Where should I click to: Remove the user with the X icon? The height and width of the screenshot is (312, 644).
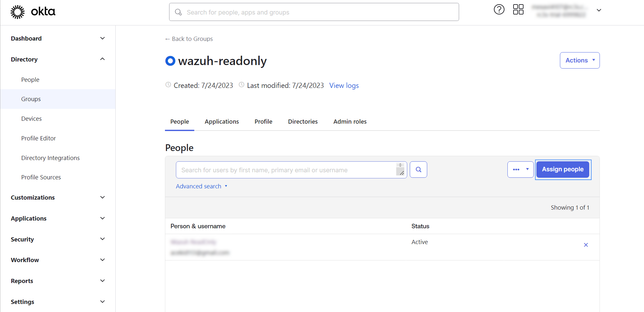(586, 245)
